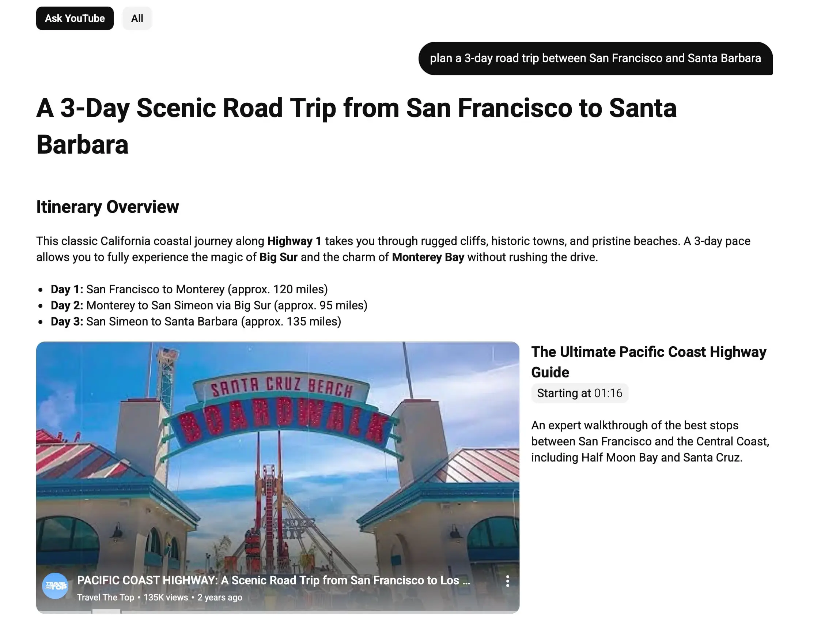
Task: Click the Day 2 Big Sur bullet
Action: (209, 305)
